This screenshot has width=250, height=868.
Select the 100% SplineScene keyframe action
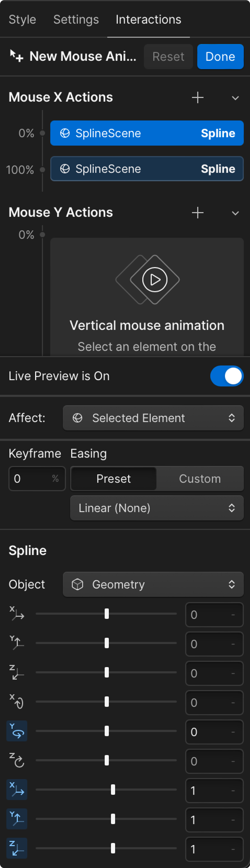click(x=147, y=169)
